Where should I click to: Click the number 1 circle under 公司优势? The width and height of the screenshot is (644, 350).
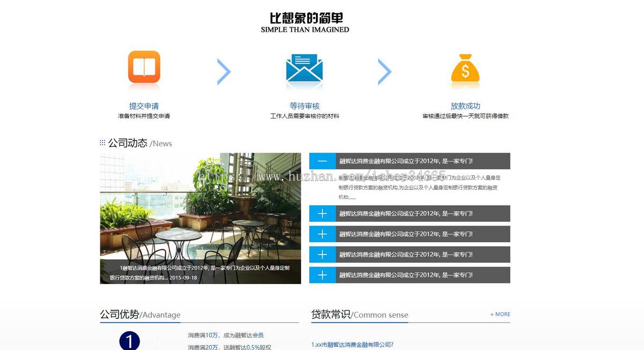coord(129,341)
